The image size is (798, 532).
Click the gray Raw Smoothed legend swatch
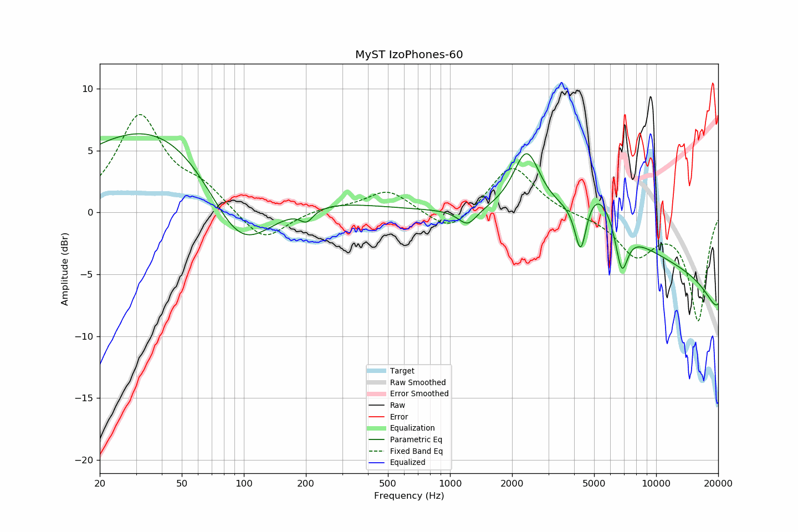point(376,382)
